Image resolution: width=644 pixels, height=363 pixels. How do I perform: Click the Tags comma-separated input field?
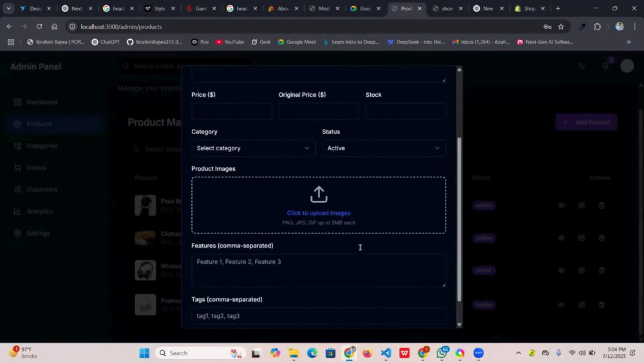(319, 316)
